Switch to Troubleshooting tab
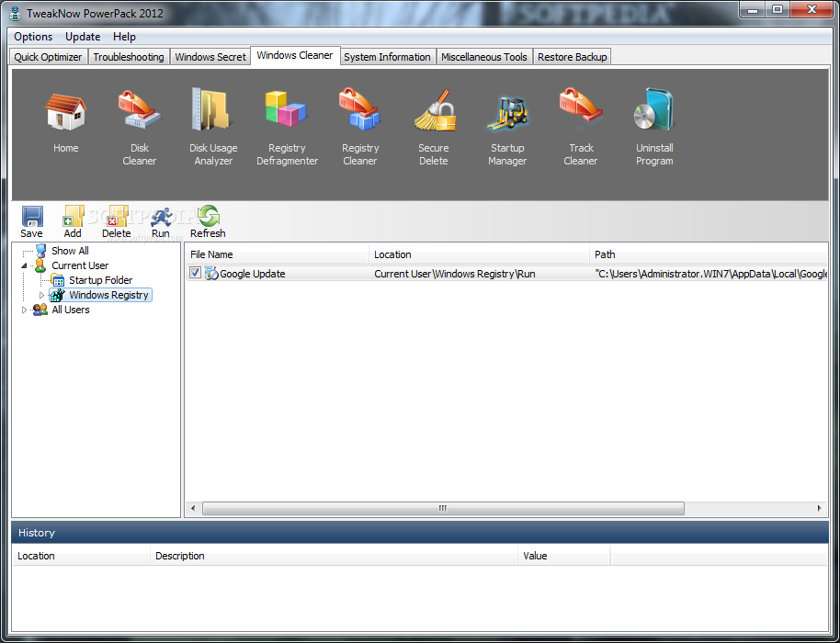 click(129, 57)
